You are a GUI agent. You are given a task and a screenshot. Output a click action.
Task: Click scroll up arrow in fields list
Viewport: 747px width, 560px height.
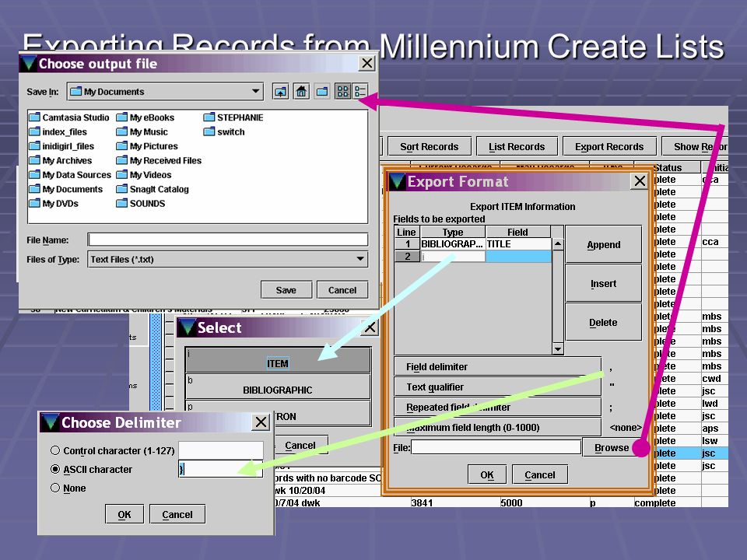point(557,244)
